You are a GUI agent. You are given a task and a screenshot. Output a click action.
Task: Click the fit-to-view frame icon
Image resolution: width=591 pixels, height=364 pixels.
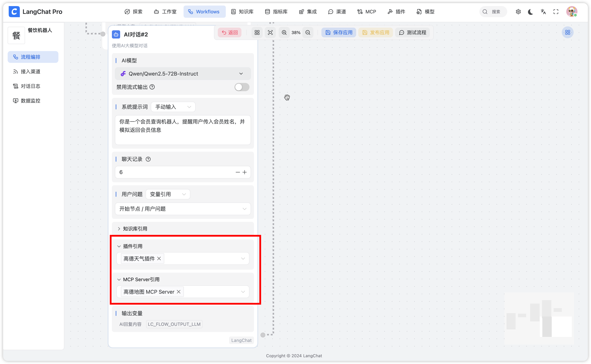(270, 32)
